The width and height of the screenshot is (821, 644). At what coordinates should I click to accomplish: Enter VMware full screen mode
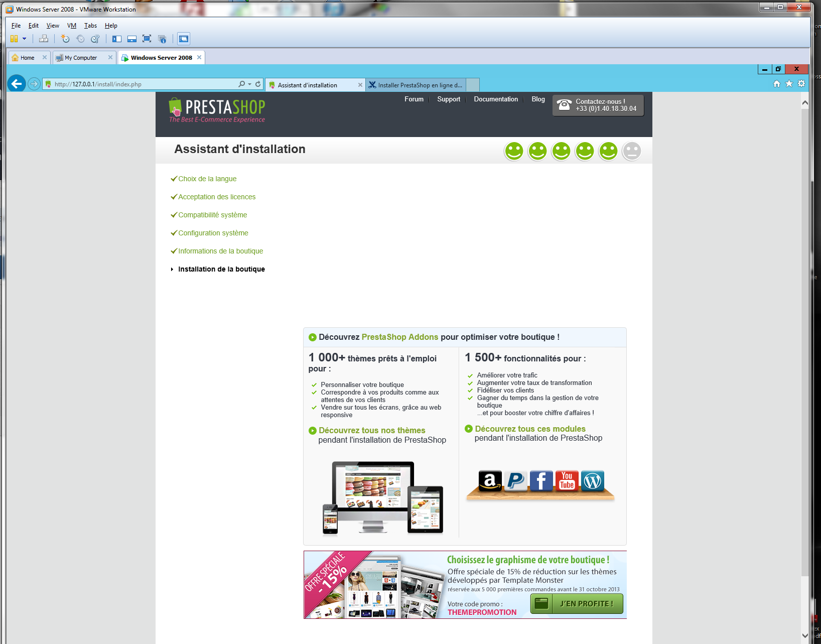click(x=147, y=39)
